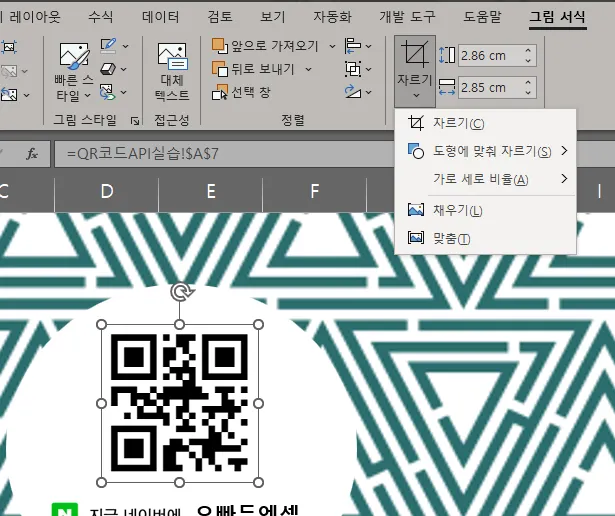This screenshot has width=615, height=516.
Task: Decrease the picture width with down arrow
Action: pyautogui.click(x=528, y=93)
